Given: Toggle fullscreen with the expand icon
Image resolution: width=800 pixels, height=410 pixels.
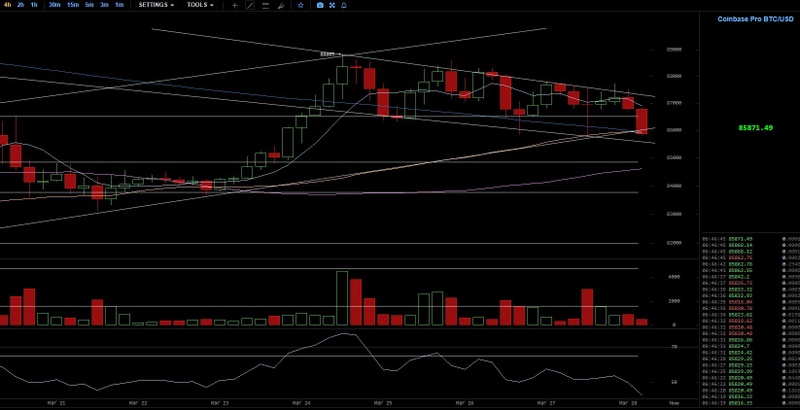Looking at the screenshot, I should (x=332, y=5).
